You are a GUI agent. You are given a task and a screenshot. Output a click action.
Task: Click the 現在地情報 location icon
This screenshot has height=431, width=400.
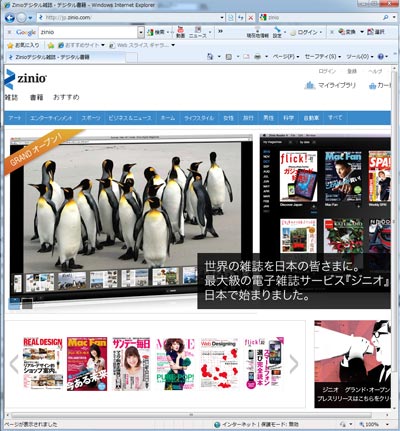(257, 32)
